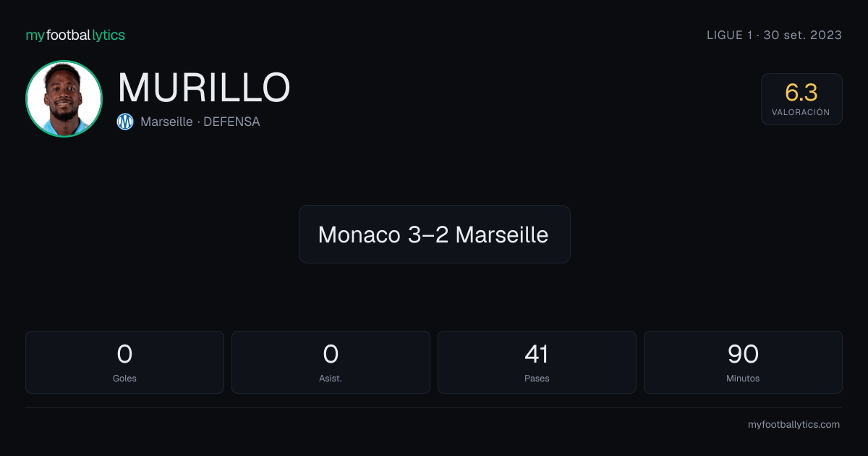Click the myfootballytics logo
The height and width of the screenshot is (456, 868).
coord(75,35)
